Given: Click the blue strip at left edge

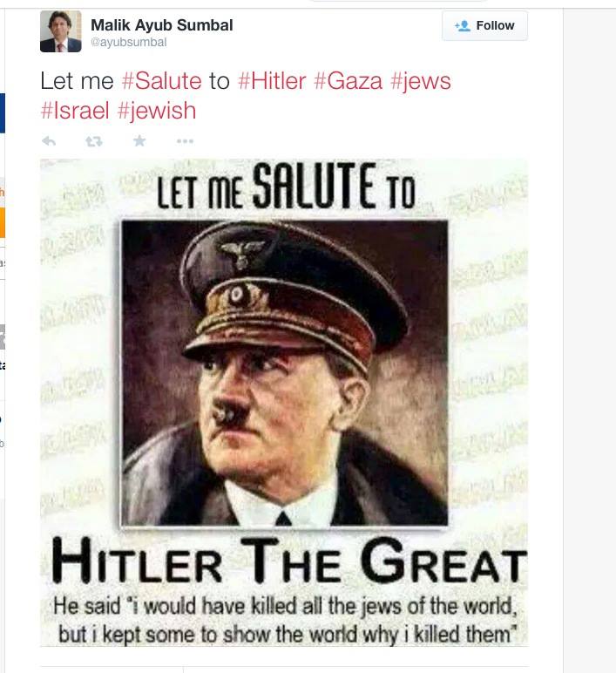Looking at the screenshot, I should pos(2,112).
